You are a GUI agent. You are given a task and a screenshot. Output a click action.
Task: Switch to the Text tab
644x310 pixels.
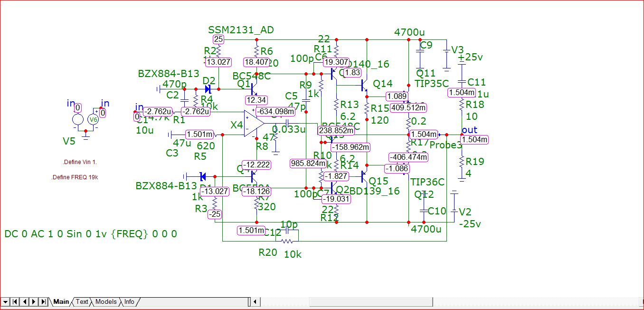82,301
